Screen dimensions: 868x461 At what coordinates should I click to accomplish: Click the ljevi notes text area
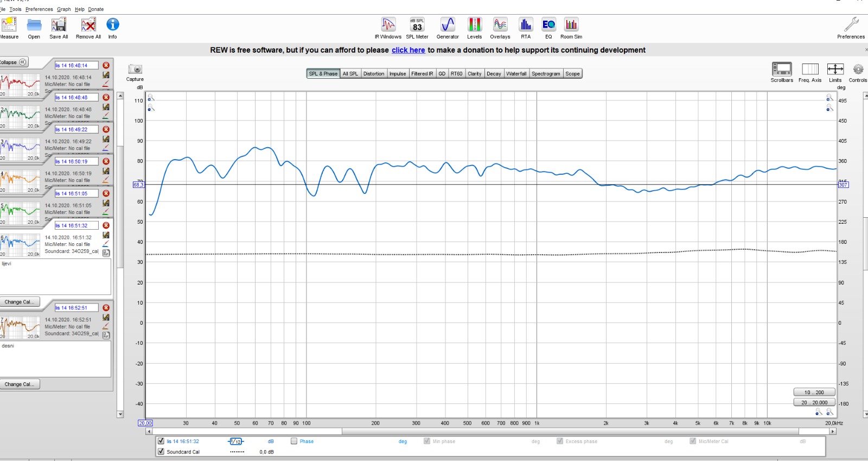[55, 277]
